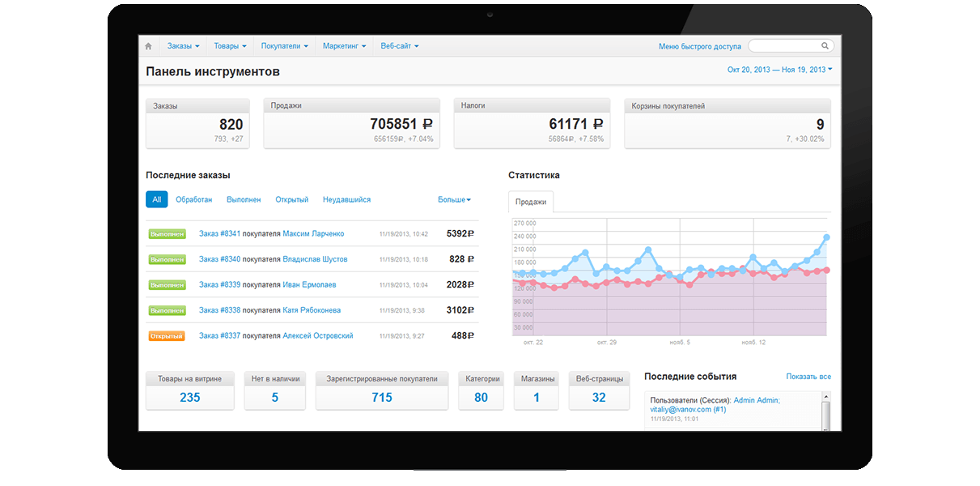The height and width of the screenshot is (486, 980).
Task: Open the Веб-сайт menu
Action: (x=400, y=46)
